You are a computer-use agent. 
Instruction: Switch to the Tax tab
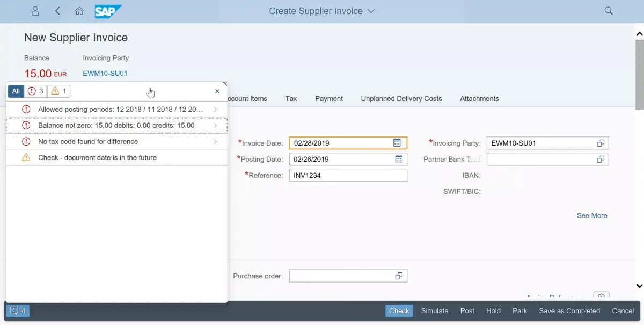[x=291, y=98]
